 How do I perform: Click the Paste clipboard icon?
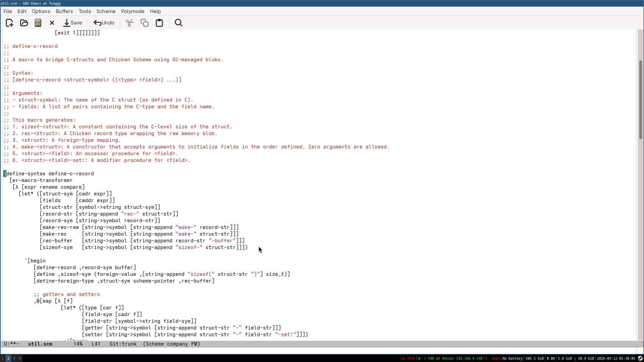point(159,23)
